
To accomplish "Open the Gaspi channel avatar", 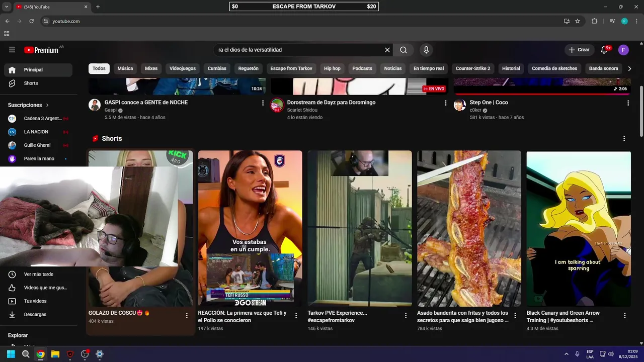I will (x=95, y=105).
